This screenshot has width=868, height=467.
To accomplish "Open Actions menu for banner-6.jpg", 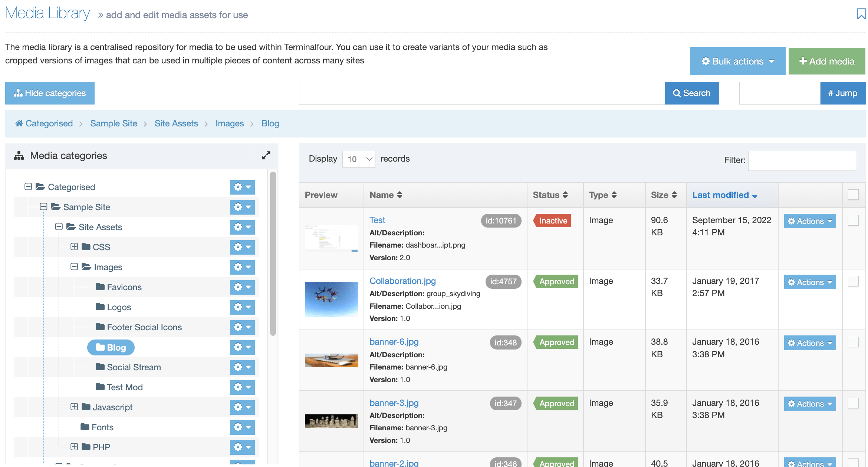I will pos(809,343).
